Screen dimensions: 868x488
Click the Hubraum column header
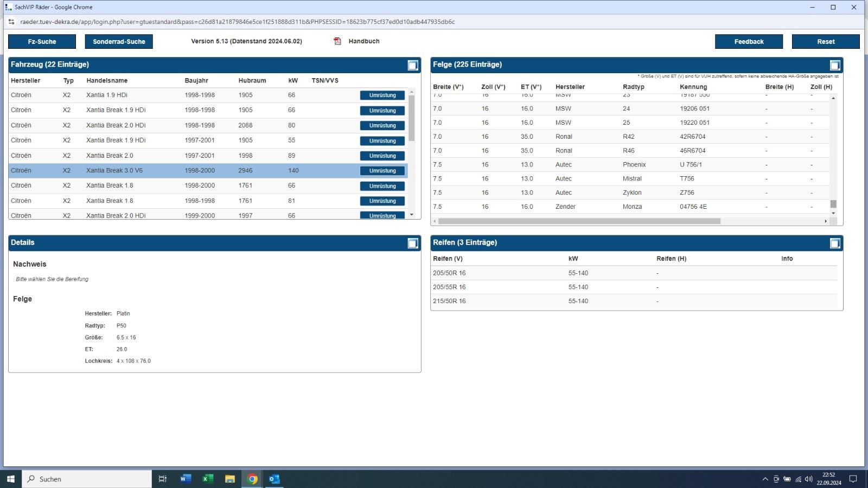point(252,81)
